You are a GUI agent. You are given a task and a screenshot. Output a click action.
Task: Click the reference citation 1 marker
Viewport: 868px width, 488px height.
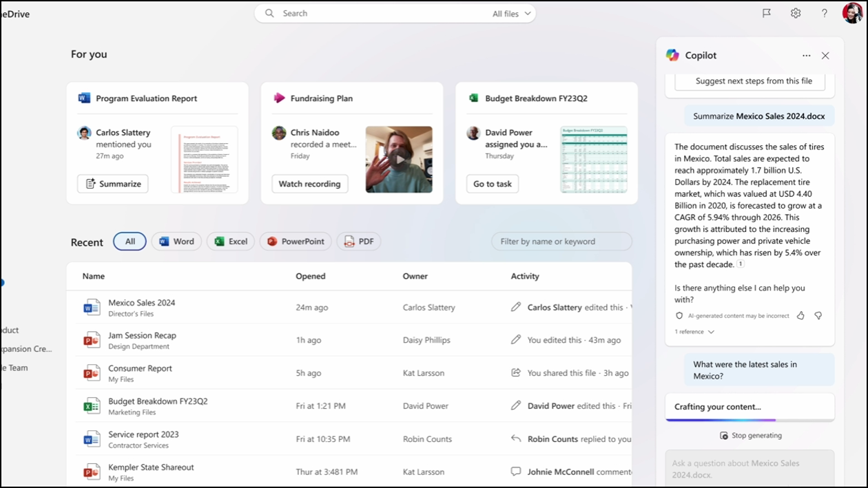point(741,264)
